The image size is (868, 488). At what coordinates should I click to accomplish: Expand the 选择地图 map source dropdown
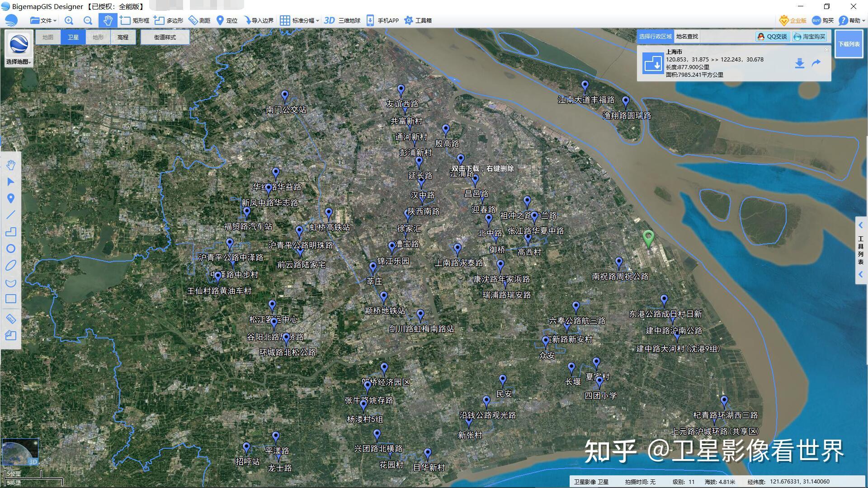[19, 61]
